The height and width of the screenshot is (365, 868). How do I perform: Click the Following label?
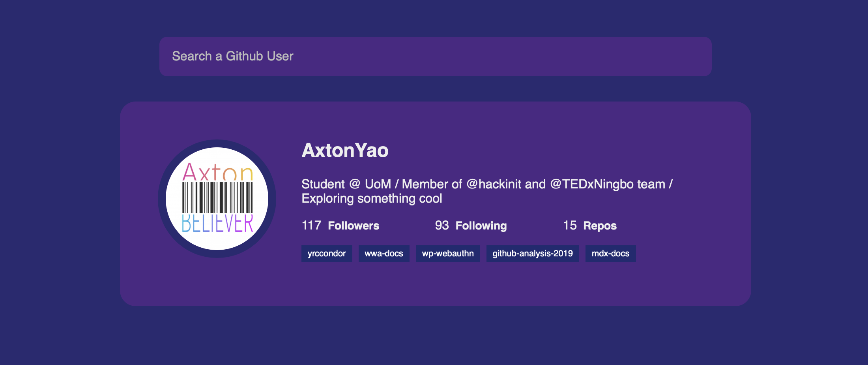pyautogui.click(x=481, y=226)
